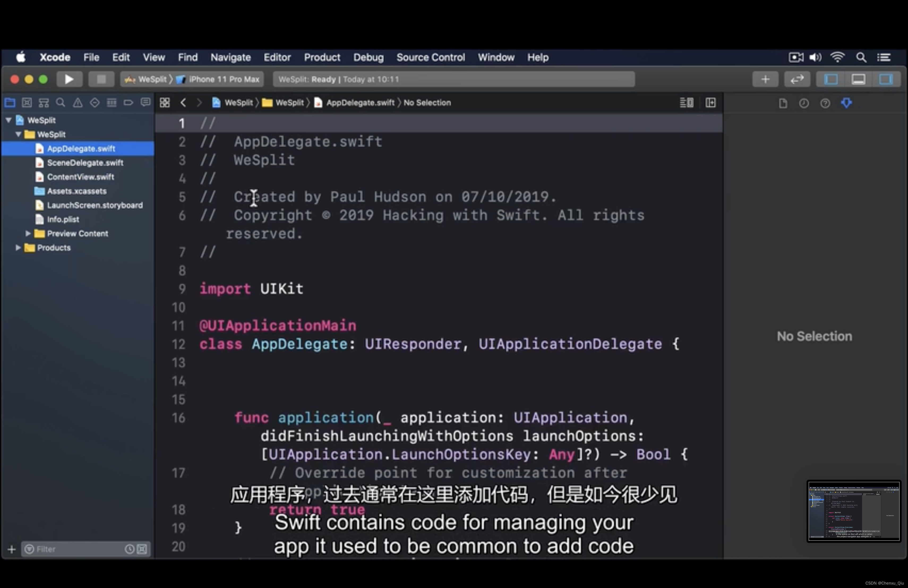Expand the Preview Content folder
This screenshot has width=908, height=588.
pos(28,233)
